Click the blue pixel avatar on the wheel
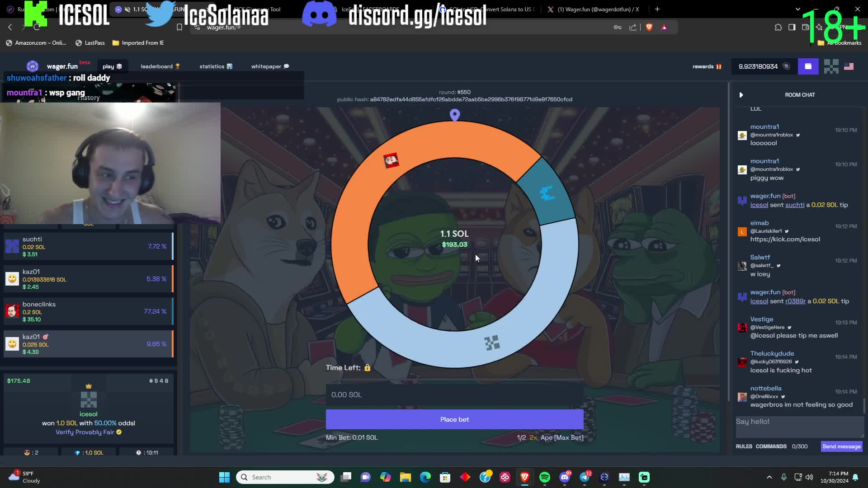The height and width of the screenshot is (488, 868). pos(547,193)
